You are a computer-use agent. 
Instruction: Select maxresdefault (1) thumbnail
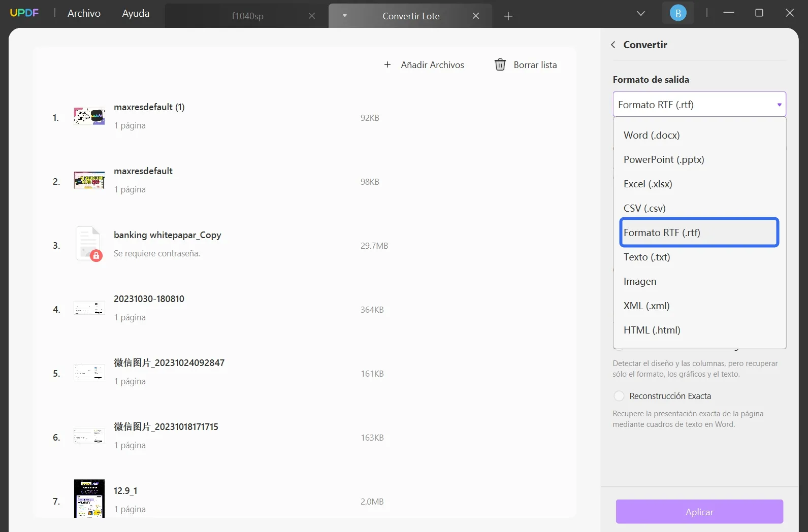(x=89, y=116)
